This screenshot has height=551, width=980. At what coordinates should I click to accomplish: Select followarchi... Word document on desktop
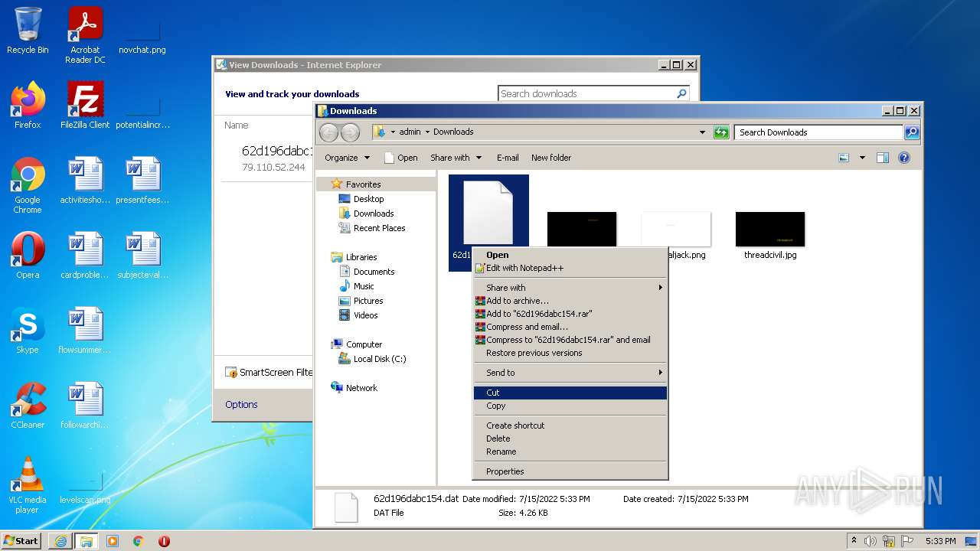[85, 406]
